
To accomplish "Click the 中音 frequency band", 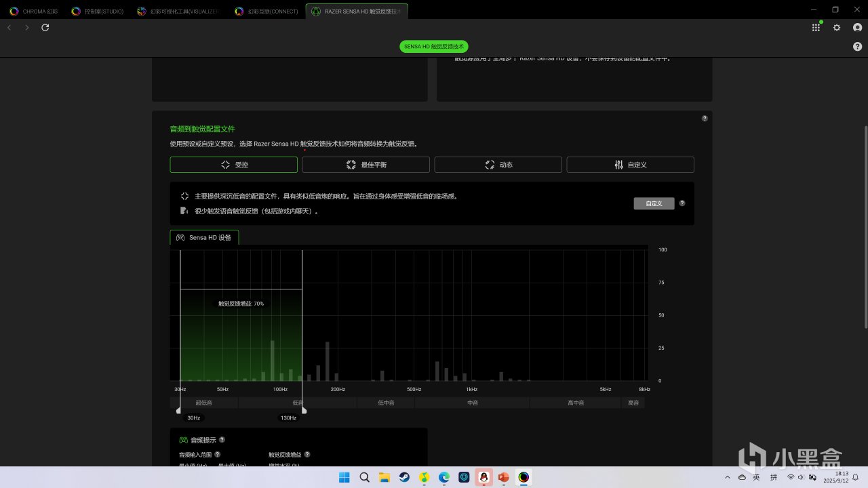I will pyautogui.click(x=473, y=403).
